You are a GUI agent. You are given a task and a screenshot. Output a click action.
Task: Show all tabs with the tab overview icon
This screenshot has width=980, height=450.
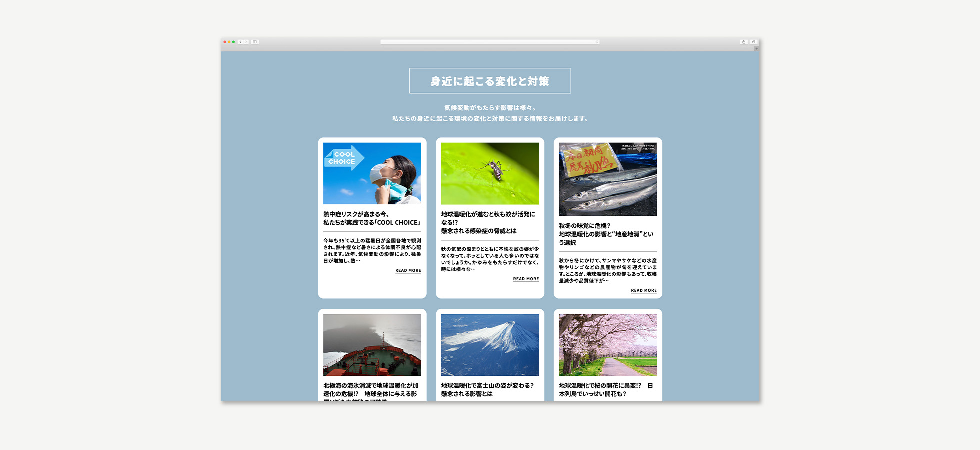[753, 42]
